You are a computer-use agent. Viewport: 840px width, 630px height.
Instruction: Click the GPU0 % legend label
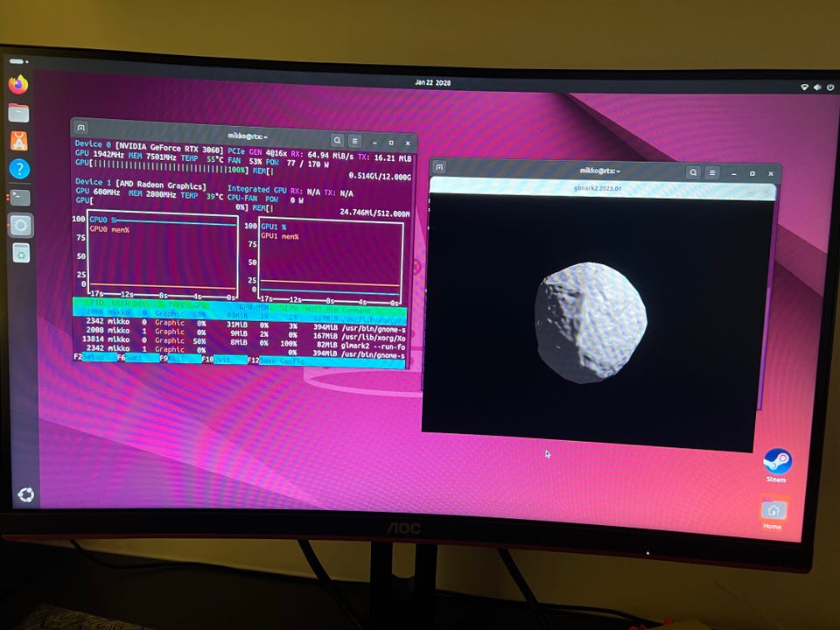tap(102, 220)
